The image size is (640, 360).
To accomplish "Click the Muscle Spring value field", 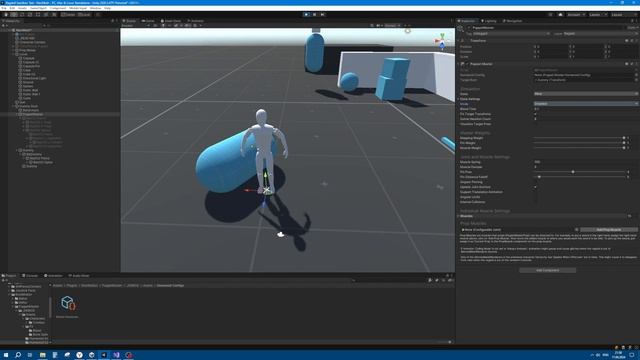I will tap(586, 162).
